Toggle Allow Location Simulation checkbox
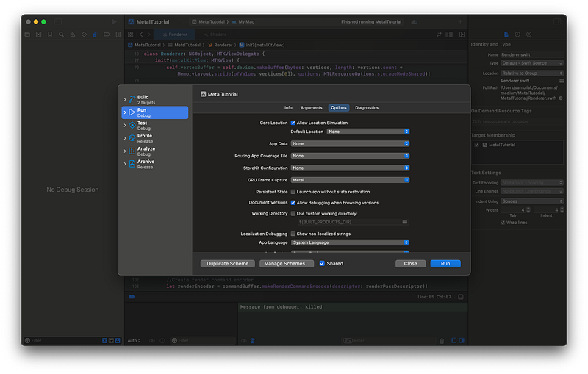The image size is (588, 374). pos(293,123)
